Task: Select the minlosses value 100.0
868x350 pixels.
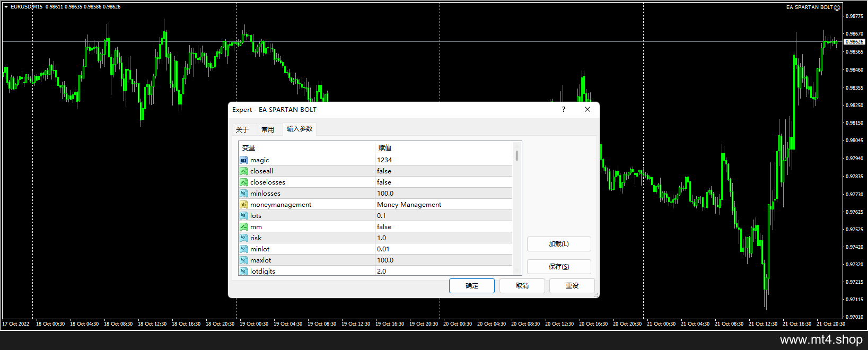Action: (444, 194)
